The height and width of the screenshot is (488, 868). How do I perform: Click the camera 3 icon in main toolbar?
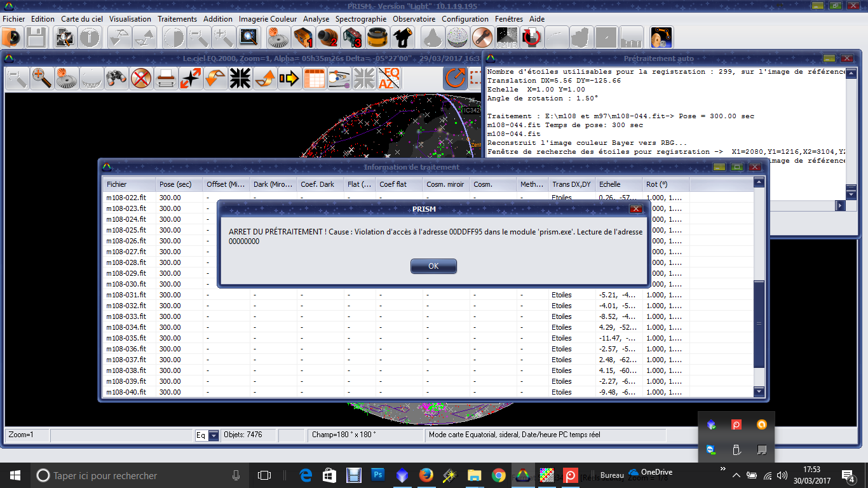[x=353, y=38]
